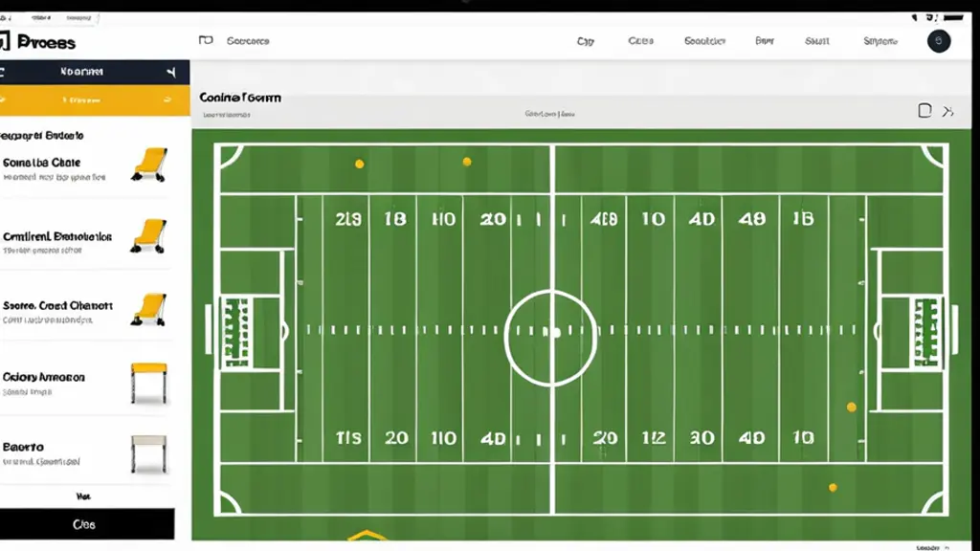Click the arrow icon right of the square icon
The width and height of the screenshot is (980, 551).
[x=948, y=111]
